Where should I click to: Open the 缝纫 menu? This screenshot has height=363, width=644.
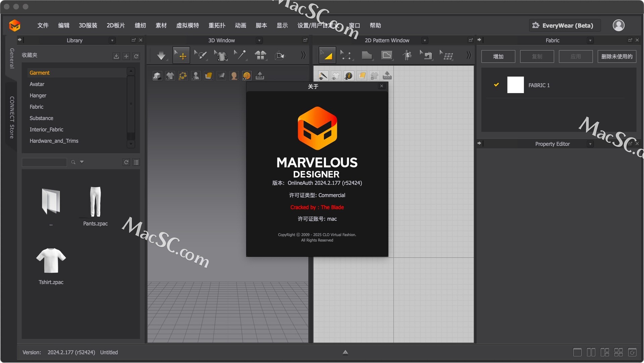(140, 25)
